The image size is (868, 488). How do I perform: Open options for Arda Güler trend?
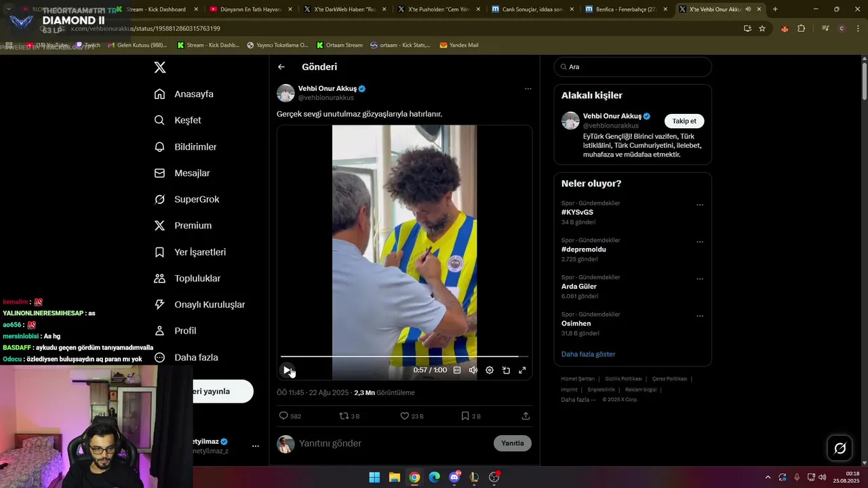700,279
